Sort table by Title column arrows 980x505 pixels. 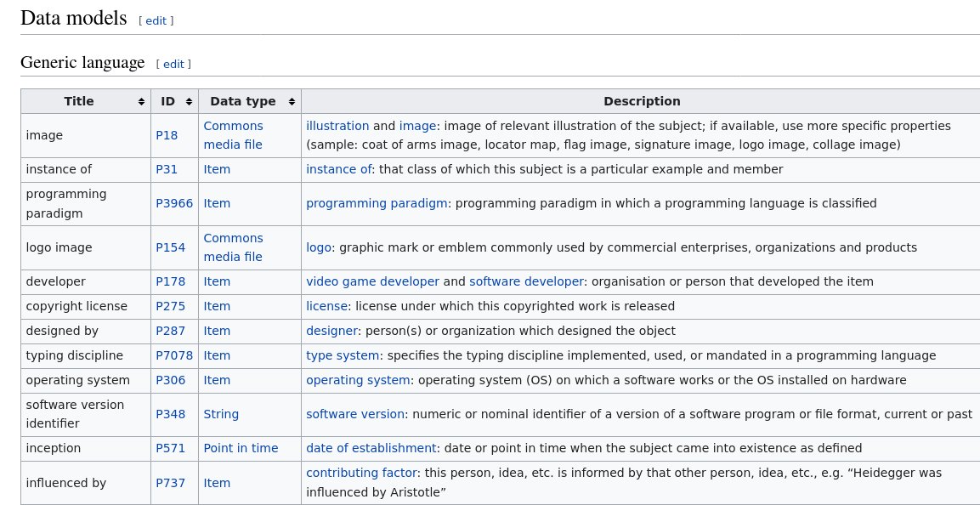pos(141,101)
